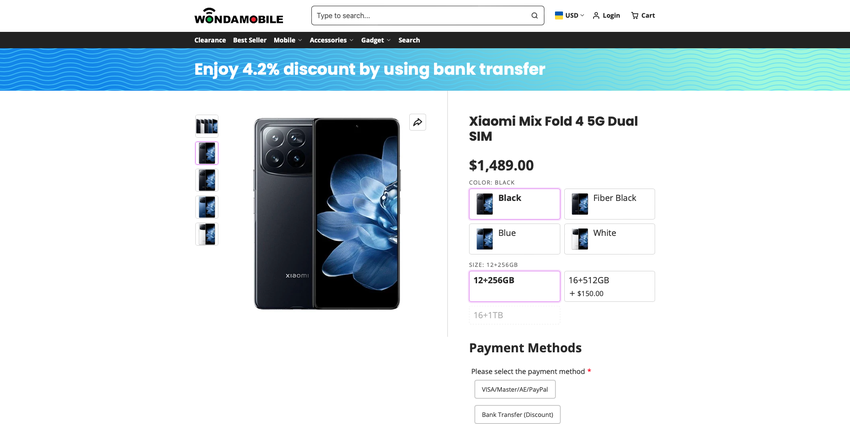Select the Fiber Black color swatch
850x424 pixels.
pos(609,204)
